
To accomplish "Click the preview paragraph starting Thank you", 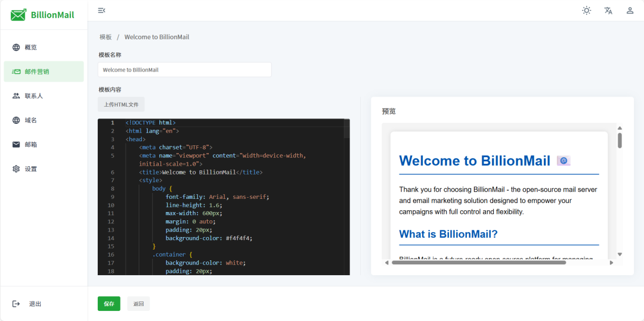I will click(x=498, y=201).
